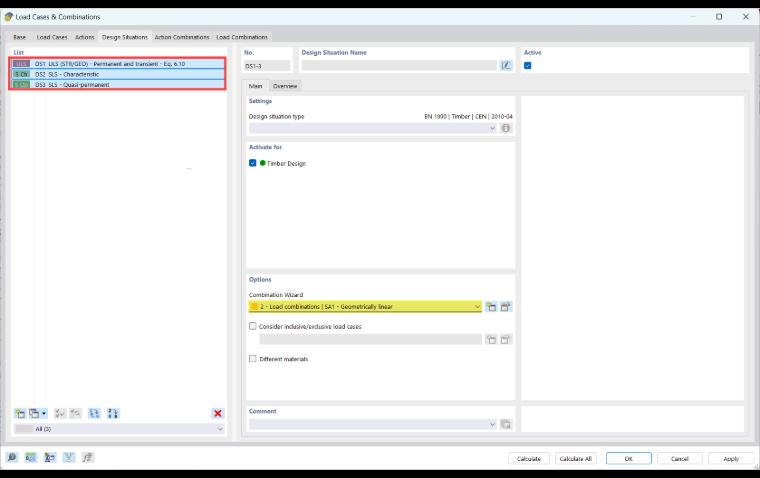Click the S Ch color tag of DS2

21,74
